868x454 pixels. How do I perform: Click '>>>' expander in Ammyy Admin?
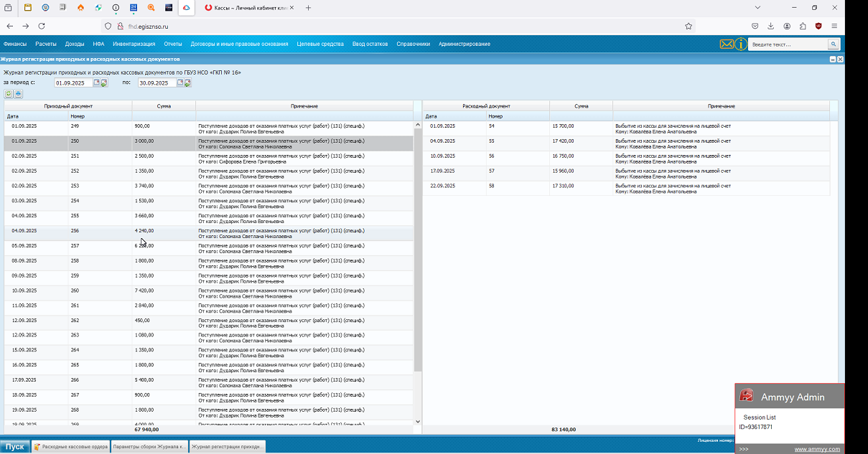point(744,449)
